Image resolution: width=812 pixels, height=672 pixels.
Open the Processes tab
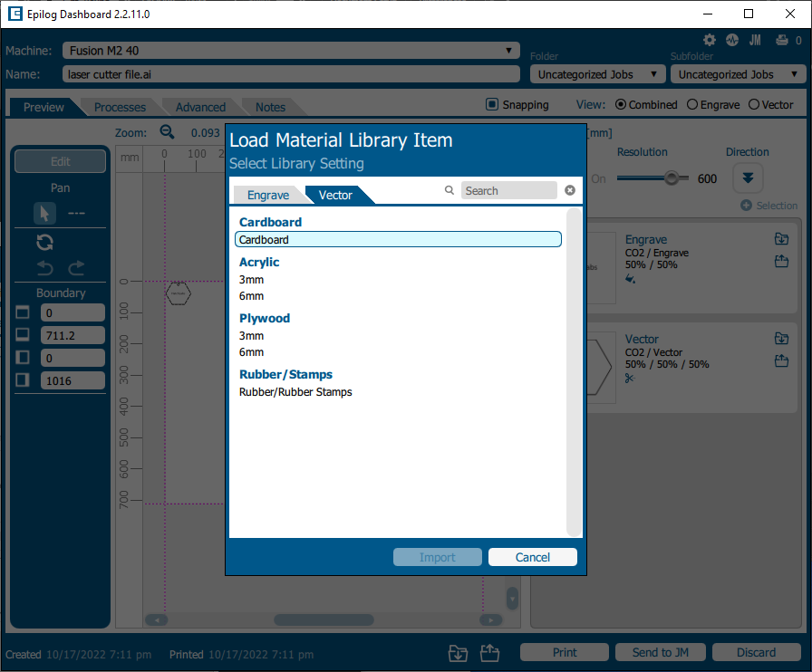[x=120, y=107]
